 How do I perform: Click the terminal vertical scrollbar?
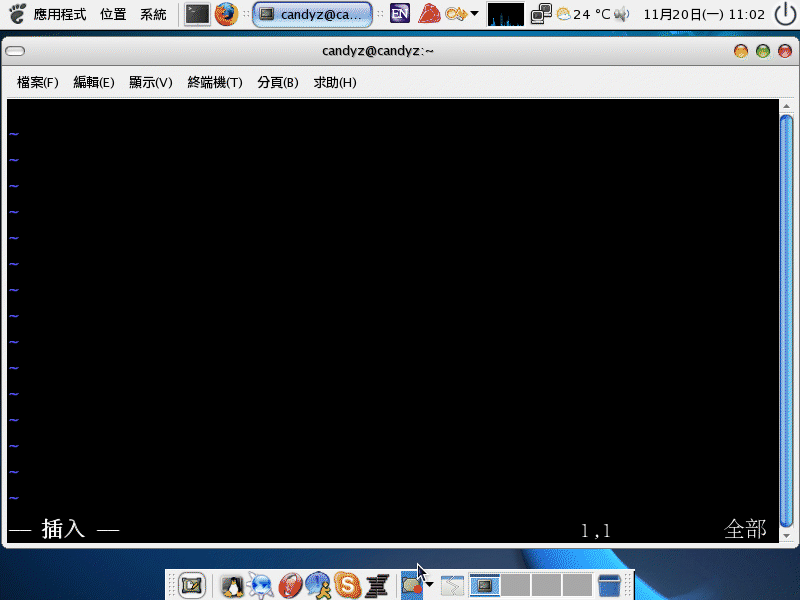(786, 318)
